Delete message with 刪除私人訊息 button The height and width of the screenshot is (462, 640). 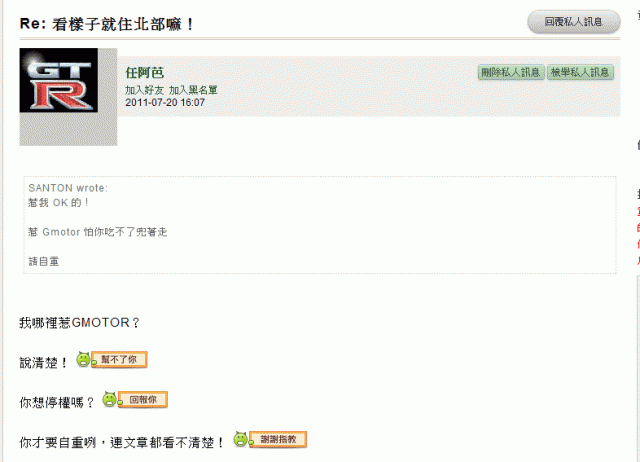pos(510,72)
